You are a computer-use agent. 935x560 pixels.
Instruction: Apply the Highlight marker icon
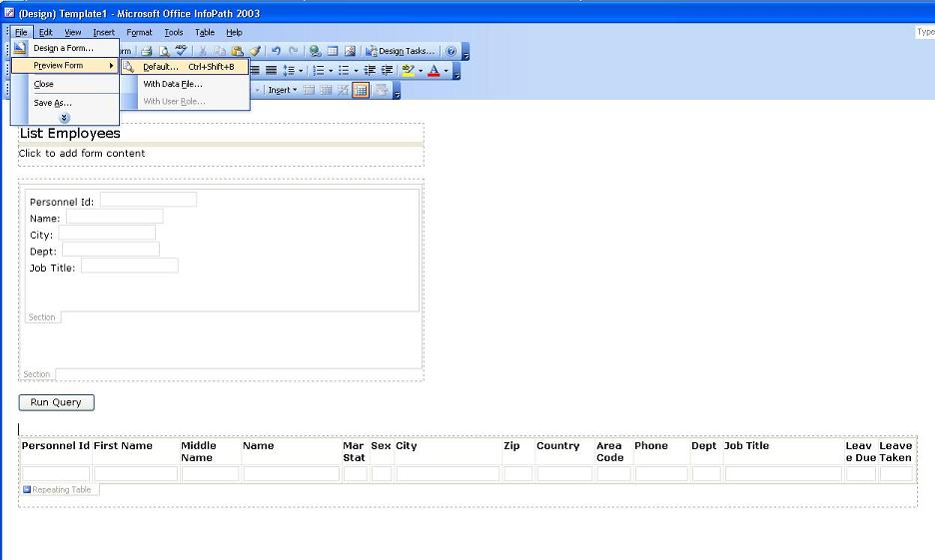point(409,70)
